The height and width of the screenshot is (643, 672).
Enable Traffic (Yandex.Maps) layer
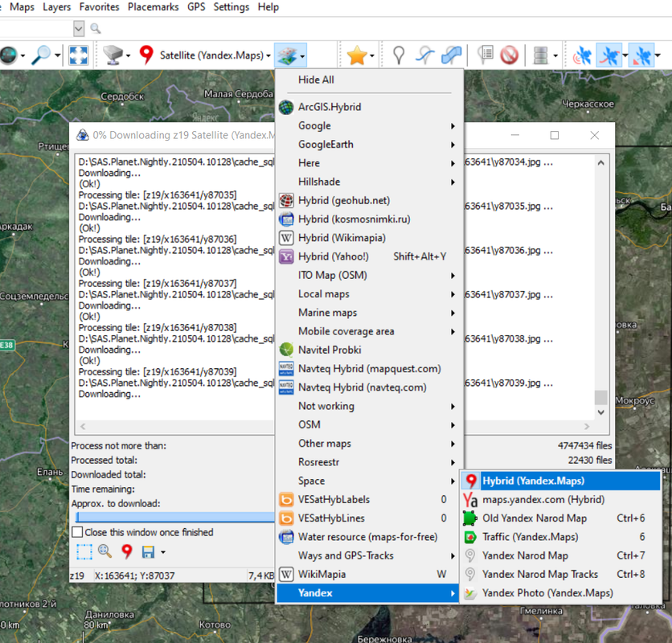[x=560, y=537]
